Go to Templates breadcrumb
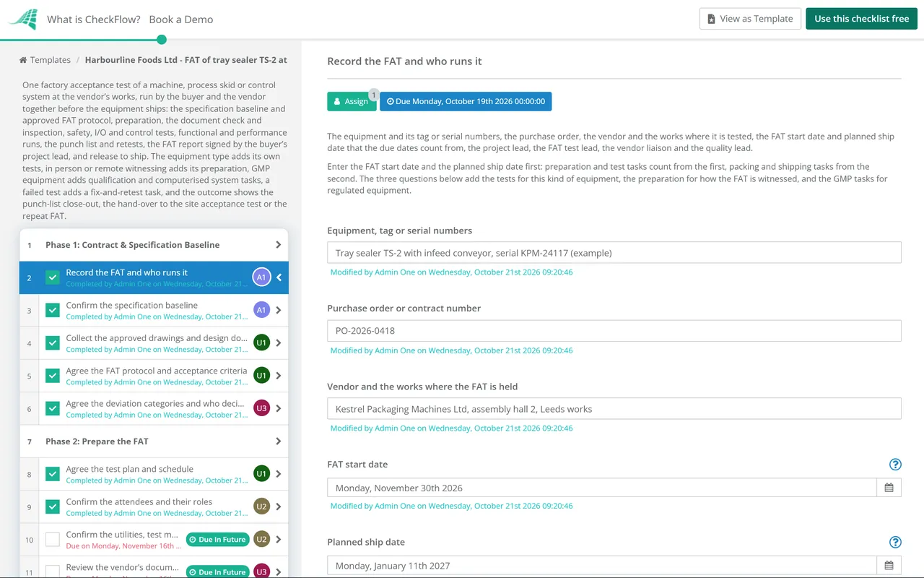 pos(51,60)
